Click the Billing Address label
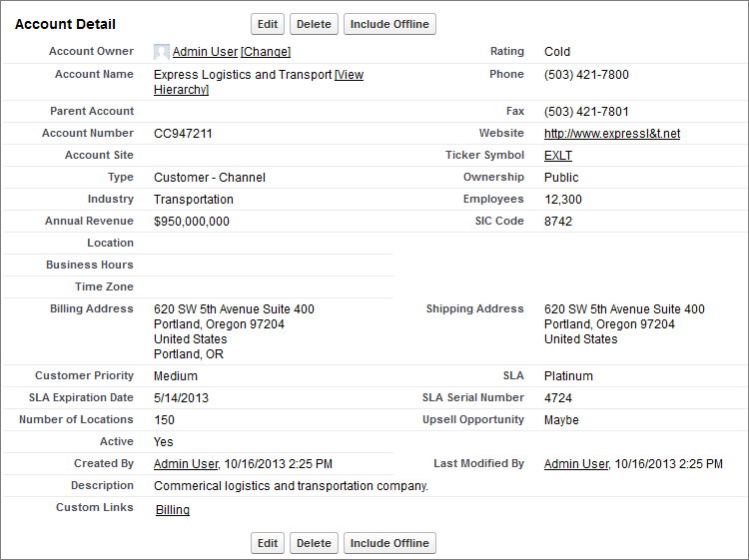This screenshot has width=749, height=560. pos(92,308)
